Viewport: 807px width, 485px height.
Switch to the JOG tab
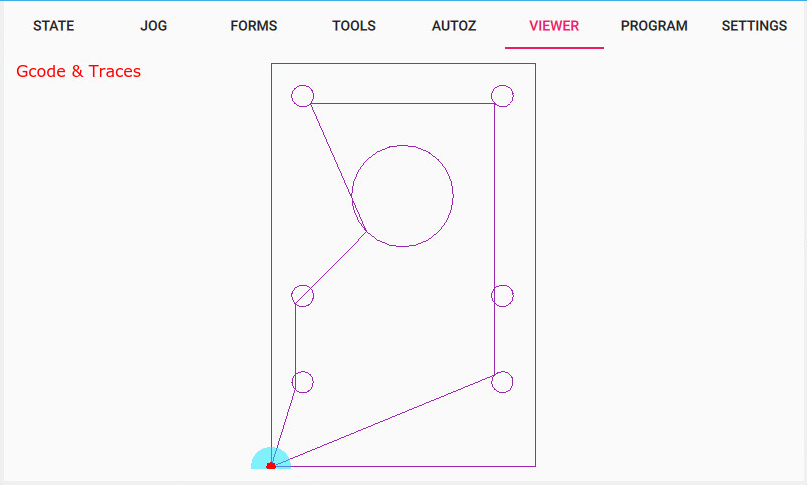tap(154, 26)
